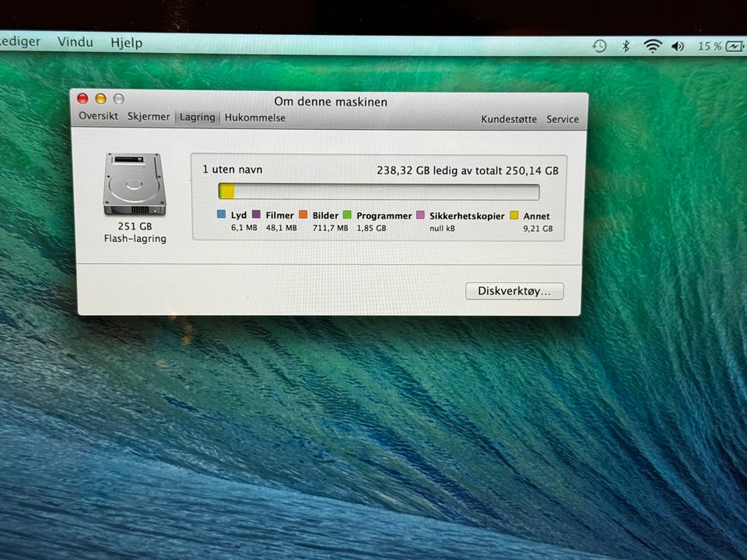Click the hard drive disk icon
The height and width of the screenshot is (560, 747).
click(135, 184)
